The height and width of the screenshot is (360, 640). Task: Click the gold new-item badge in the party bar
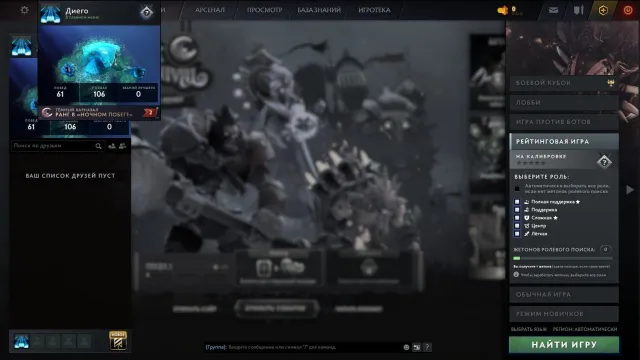[x=118, y=340]
